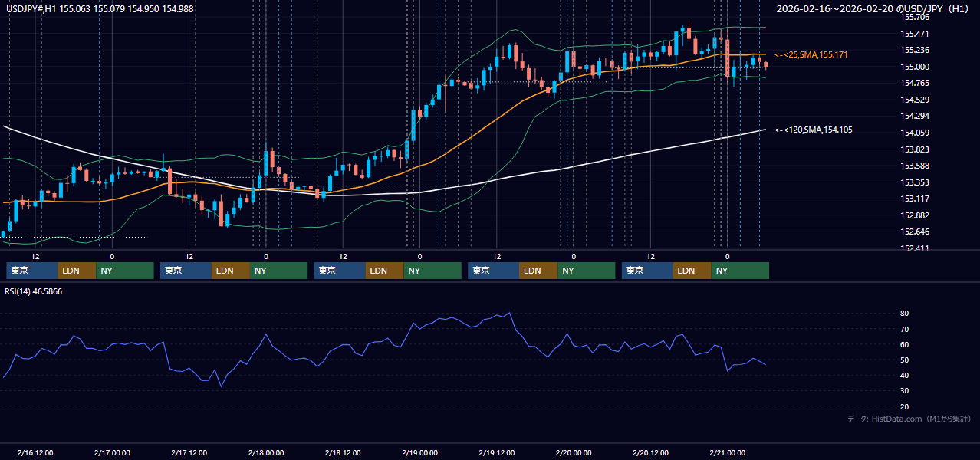Click the RSI axis value 20
The image size is (980, 460).
(x=904, y=406)
